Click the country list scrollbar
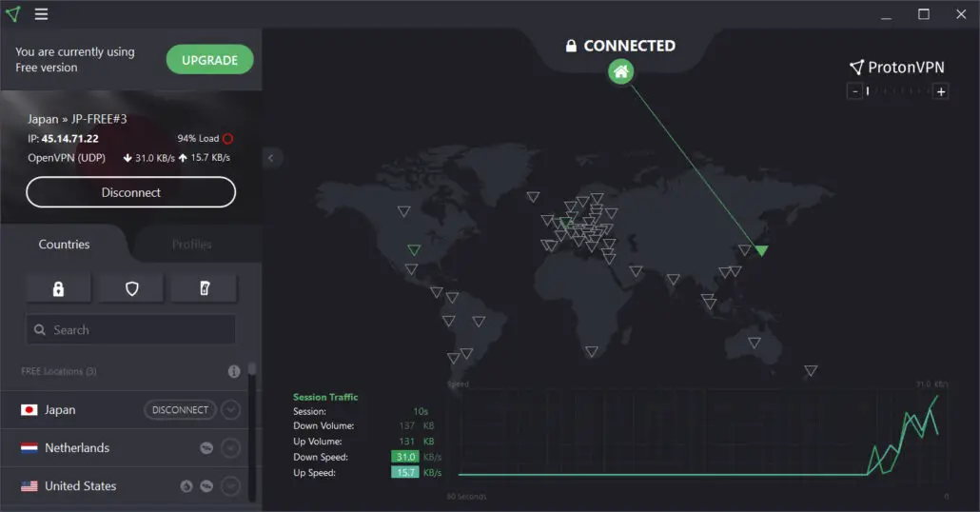The image size is (980, 512). [x=252, y=431]
